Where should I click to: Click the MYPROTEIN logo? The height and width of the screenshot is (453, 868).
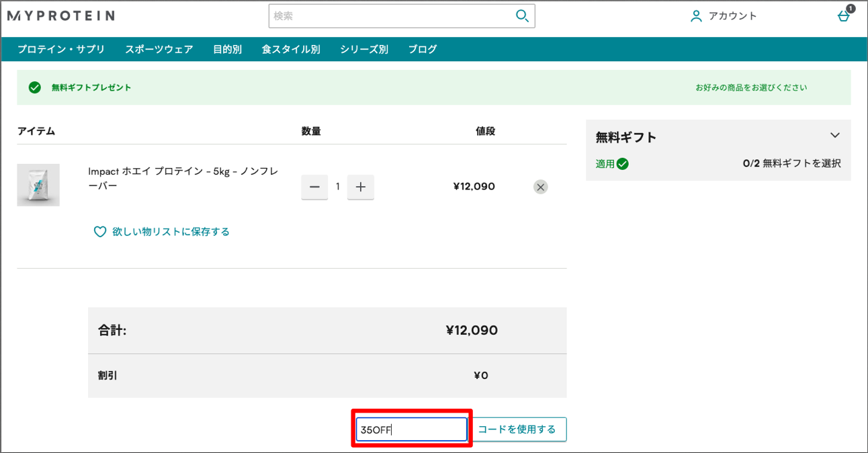[60, 15]
